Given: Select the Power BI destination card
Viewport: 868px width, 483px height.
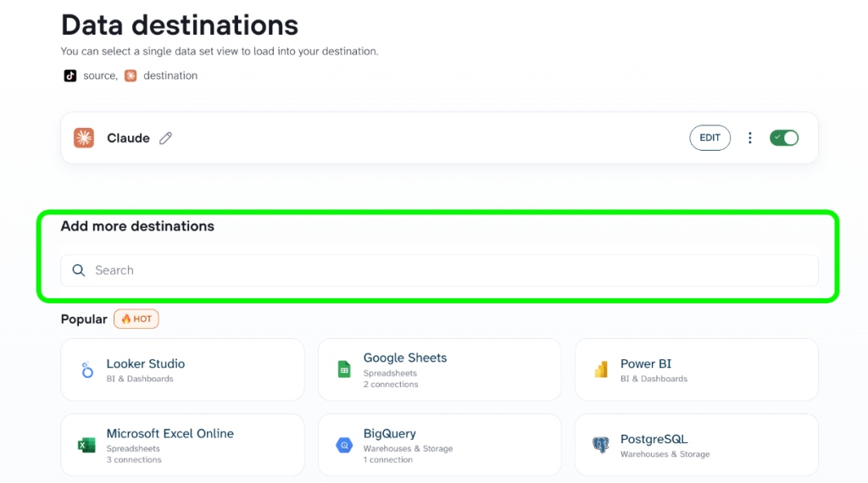Looking at the screenshot, I should point(697,369).
